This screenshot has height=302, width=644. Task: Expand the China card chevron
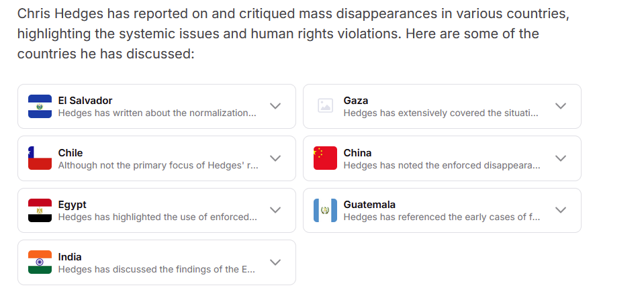[561, 158]
